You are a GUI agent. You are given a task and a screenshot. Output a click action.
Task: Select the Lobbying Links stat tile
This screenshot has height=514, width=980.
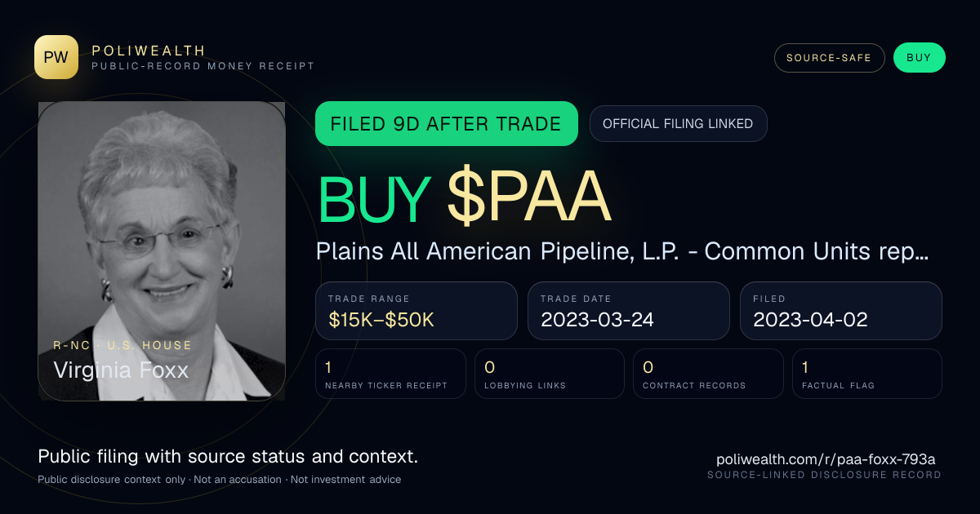coord(550,374)
